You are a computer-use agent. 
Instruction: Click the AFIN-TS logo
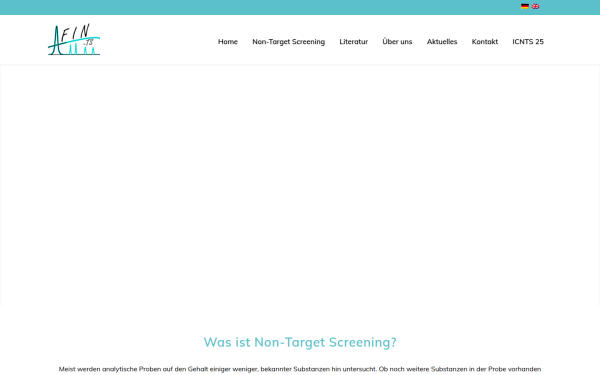(74, 39)
